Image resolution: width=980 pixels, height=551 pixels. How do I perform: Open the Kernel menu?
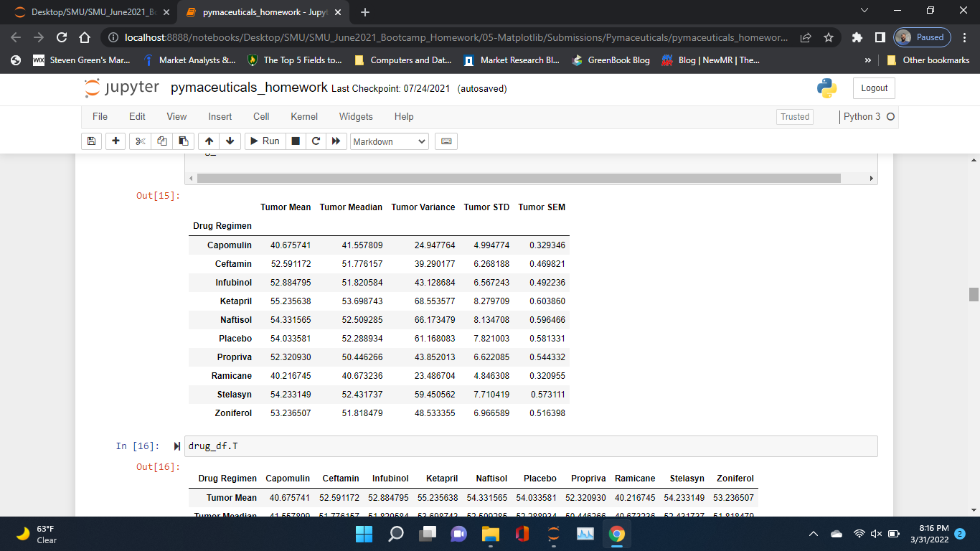[x=304, y=116]
